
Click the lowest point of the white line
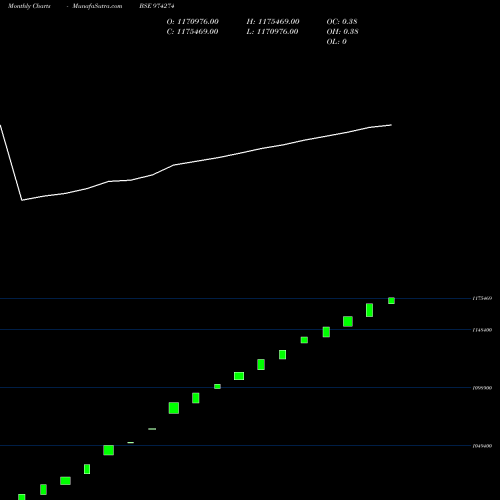22,200
